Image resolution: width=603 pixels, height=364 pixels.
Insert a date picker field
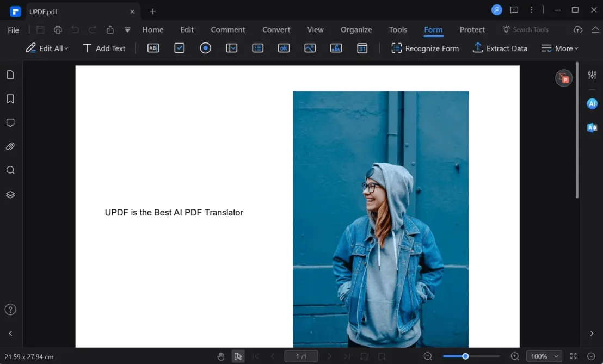362,48
